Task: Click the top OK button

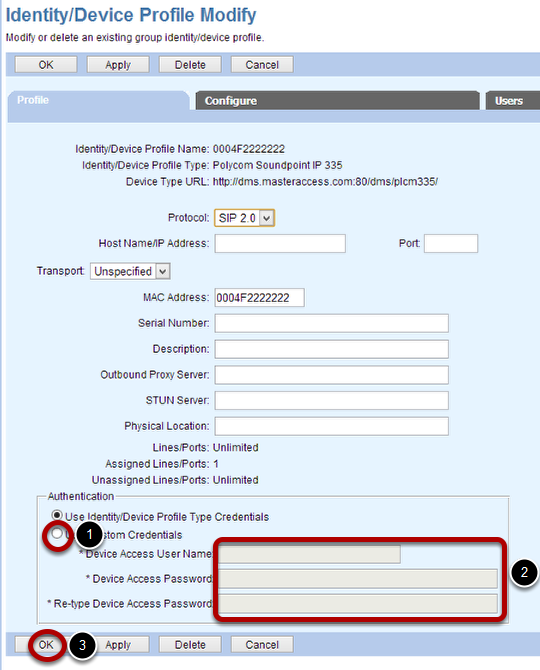Action: point(46,65)
